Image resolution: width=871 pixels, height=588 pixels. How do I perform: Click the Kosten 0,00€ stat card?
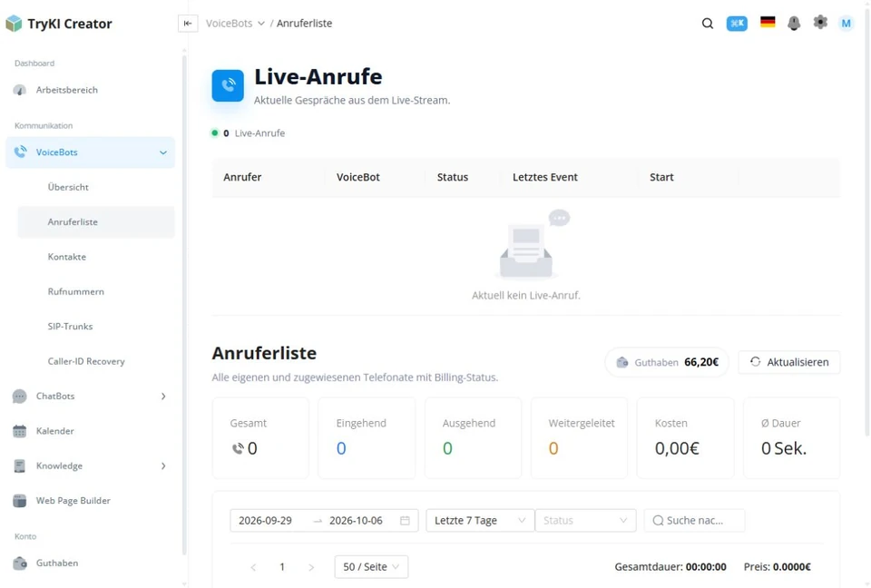tap(685, 438)
